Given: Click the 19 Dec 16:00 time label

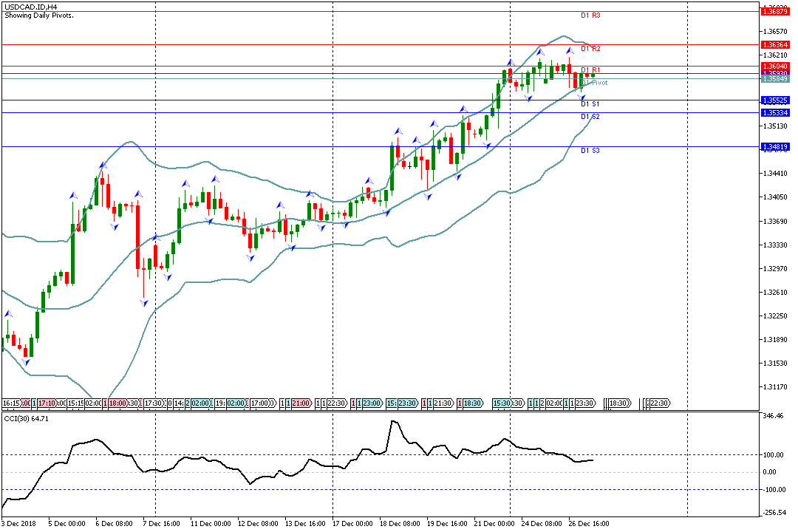Looking at the screenshot, I should (x=447, y=523).
